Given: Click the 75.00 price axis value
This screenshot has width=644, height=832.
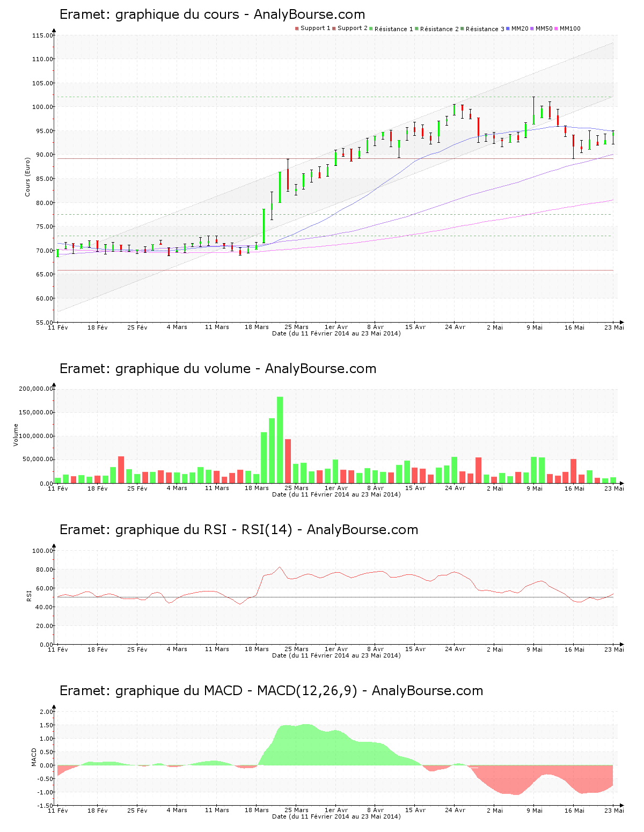Looking at the screenshot, I should coord(44,227).
